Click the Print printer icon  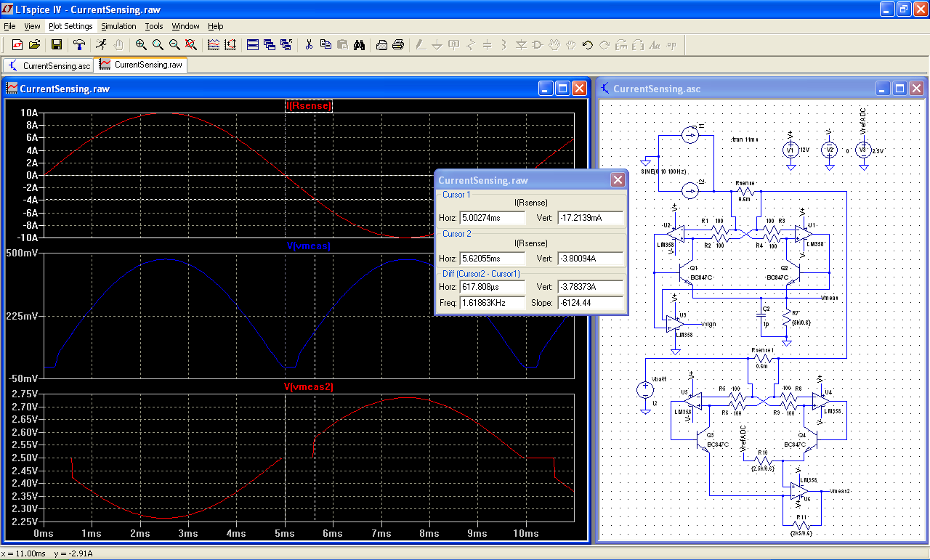pos(398,45)
